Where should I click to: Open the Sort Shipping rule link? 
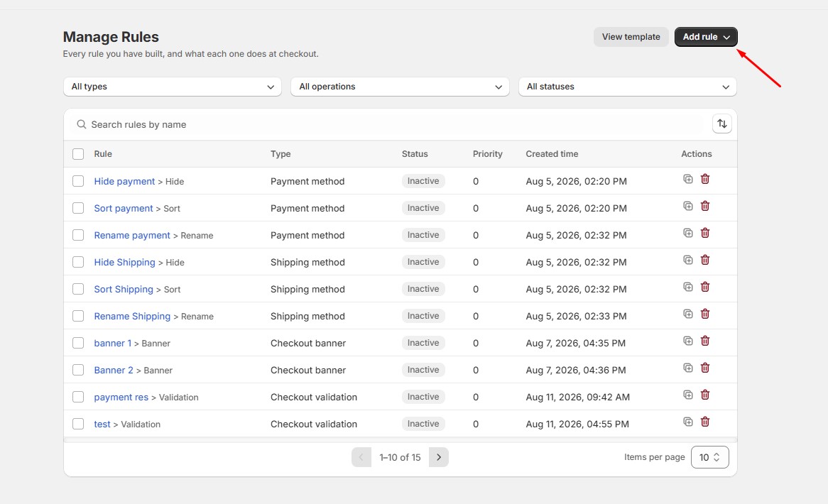coord(124,289)
